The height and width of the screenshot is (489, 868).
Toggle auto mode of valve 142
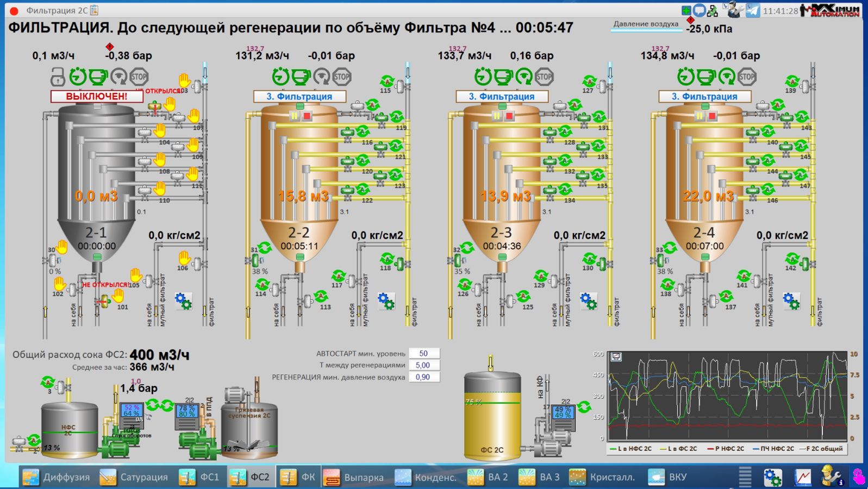(x=792, y=259)
